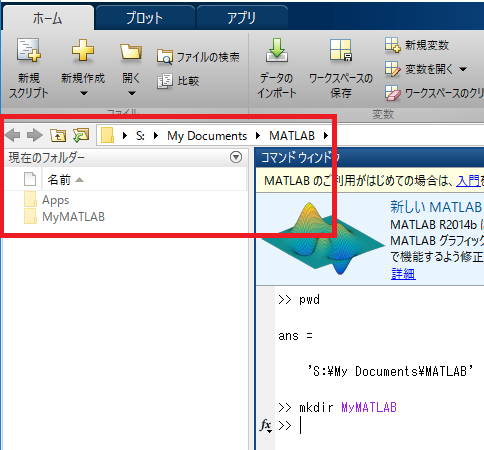Viewport: 484px width, 450px height.
Task: Open 現在のフォルダー panel actions menu
Action: tap(236, 157)
